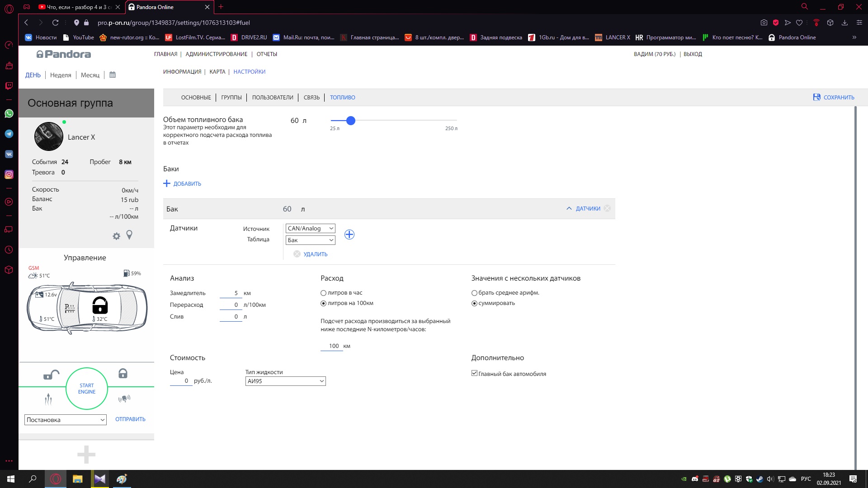Open the CAN/Analog source dropdown

point(310,229)
